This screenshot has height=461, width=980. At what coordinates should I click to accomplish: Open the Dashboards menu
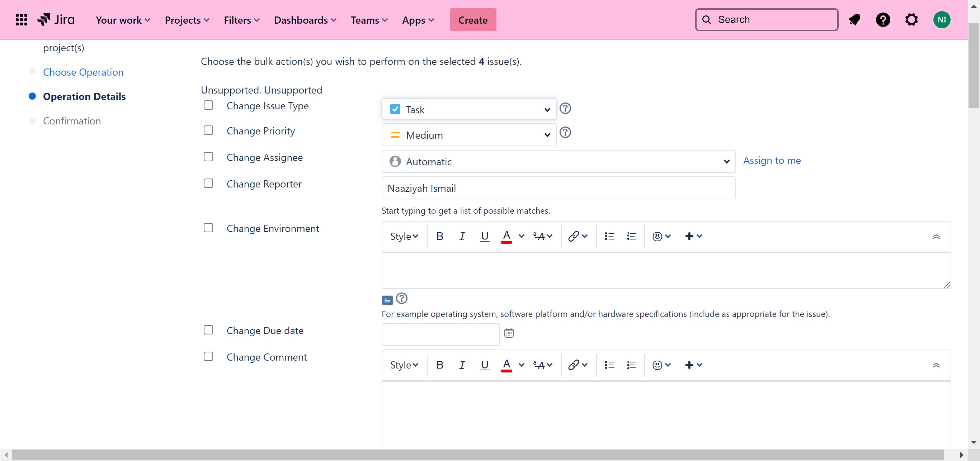305,20
